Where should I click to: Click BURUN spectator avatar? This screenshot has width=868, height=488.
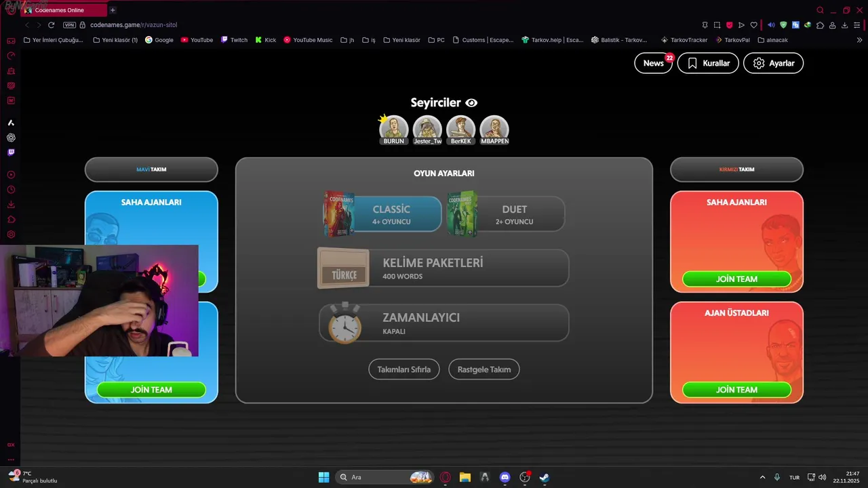tap(393, 129)
